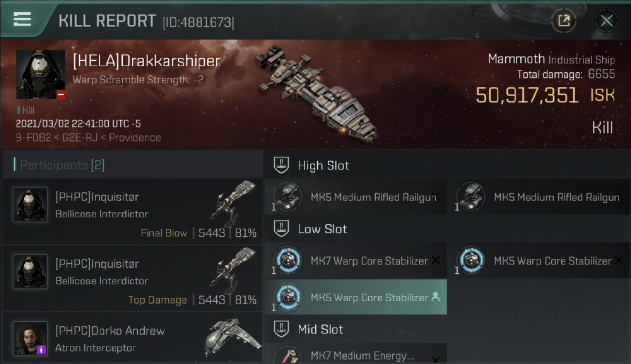This screenshot has width=631, height=364.
Task: Click Drakkarshiper's pilot portrait
Action: [x=40, y=74]
